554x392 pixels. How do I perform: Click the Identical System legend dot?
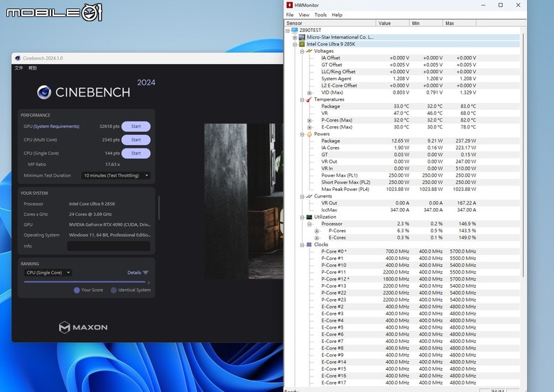[114, 290]
